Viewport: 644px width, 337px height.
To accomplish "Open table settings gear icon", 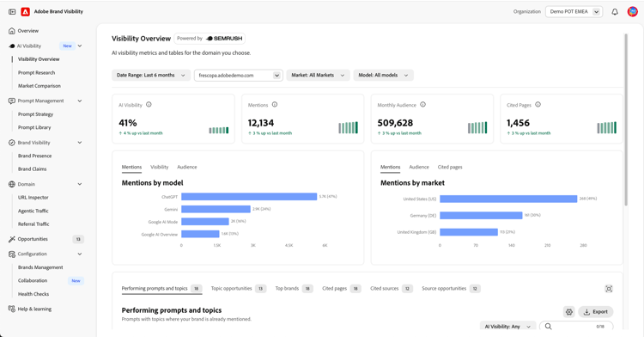I will click(x=568, y=312).
